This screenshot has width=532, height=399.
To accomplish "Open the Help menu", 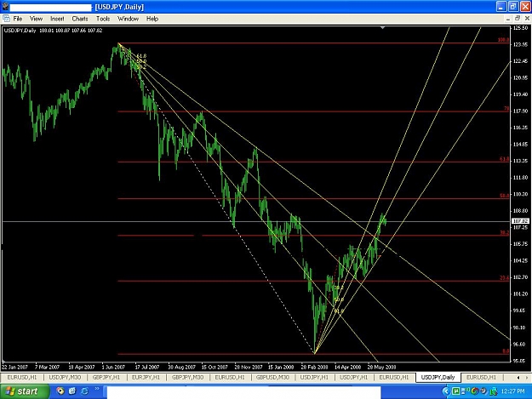I will pyautogui.click(x=152, y=19).
